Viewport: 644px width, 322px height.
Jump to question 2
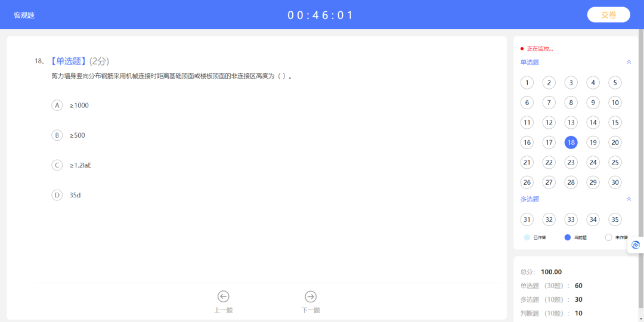tap(549, 82)
